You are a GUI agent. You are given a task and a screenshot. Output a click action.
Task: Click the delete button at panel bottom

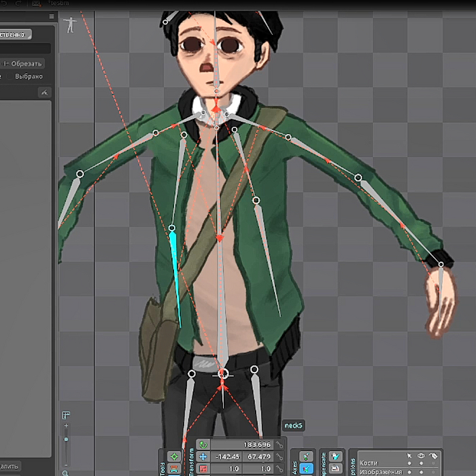pyautogui.click(x=10, y=466)
